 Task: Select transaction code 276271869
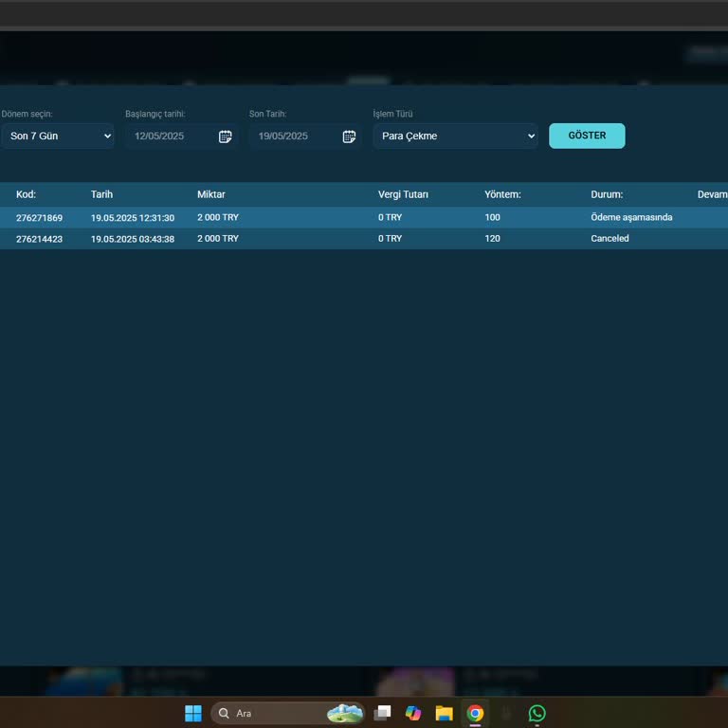click(x=40, y=218)
